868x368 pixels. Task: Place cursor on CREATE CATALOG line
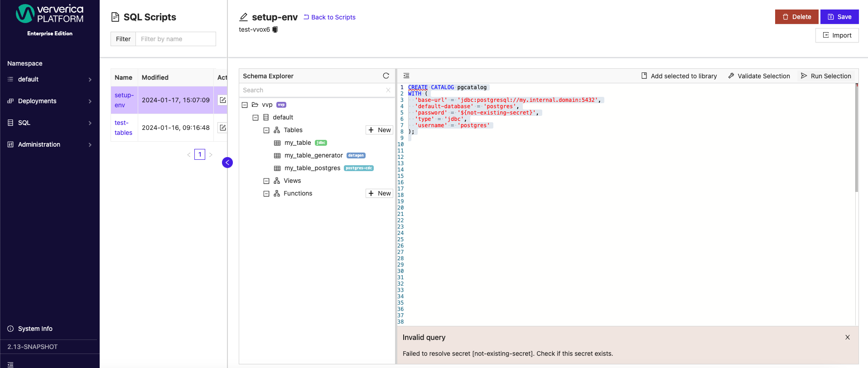(x=447, y=87)
